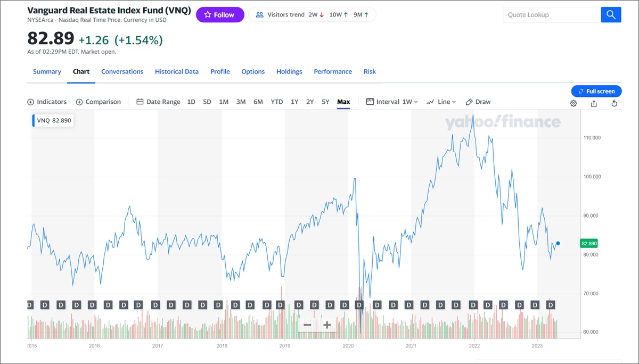
Task: Open the Holdings tab
Action: [289, 71]
